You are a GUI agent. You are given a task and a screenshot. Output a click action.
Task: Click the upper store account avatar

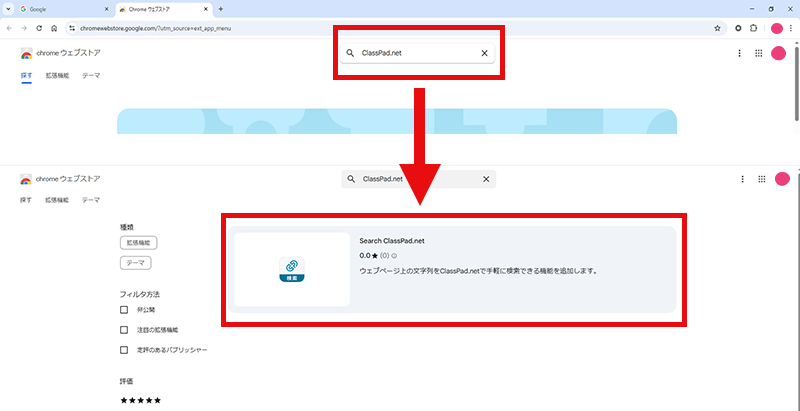778,53
